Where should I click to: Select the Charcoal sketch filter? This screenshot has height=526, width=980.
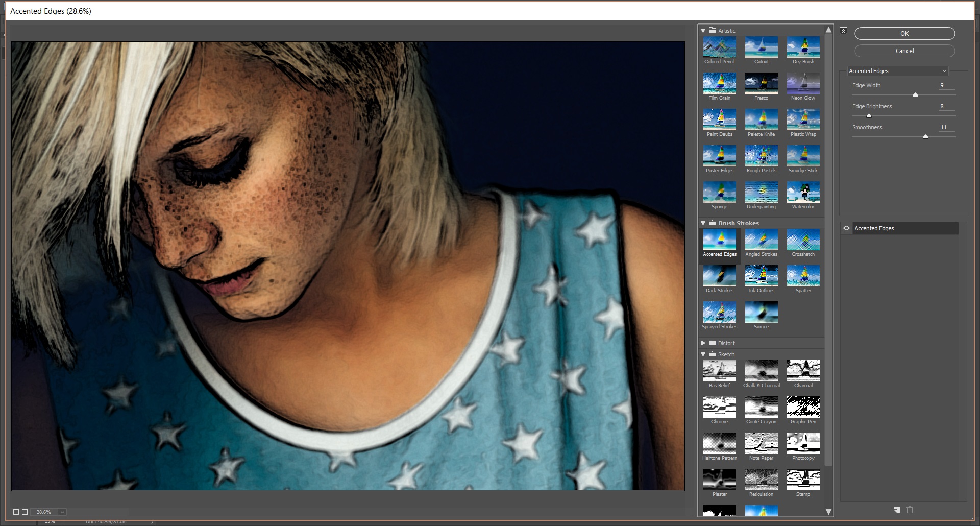(x=803, y=371)
